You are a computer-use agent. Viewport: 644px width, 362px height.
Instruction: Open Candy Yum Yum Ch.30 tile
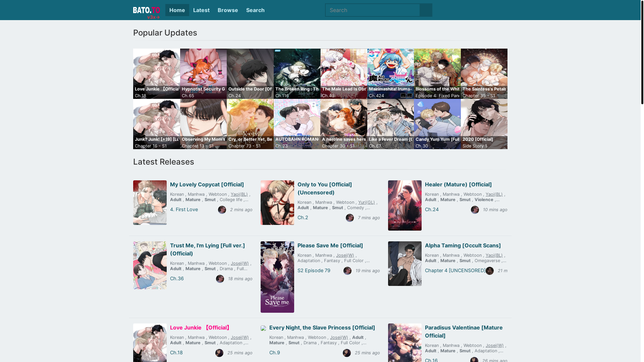coord(437,124)
